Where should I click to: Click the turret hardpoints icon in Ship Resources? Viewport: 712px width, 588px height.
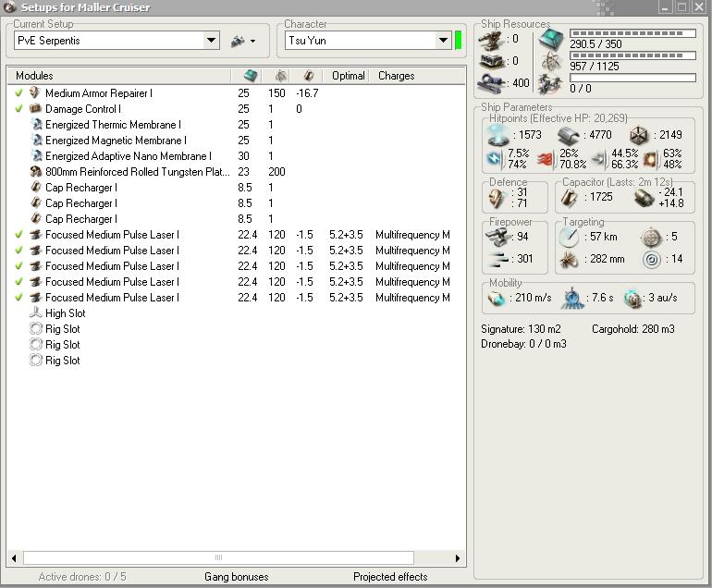491,41
